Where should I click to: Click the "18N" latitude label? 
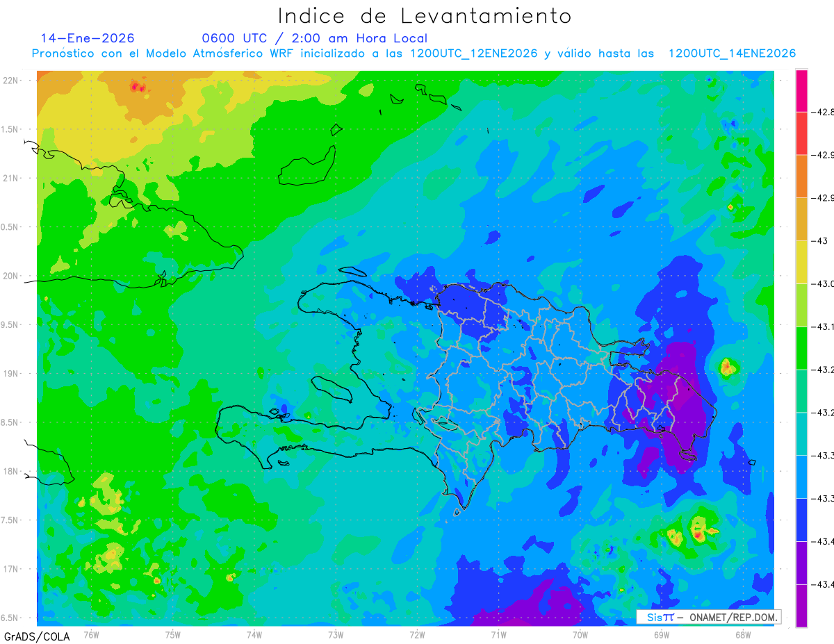click(x=11, y=471)
